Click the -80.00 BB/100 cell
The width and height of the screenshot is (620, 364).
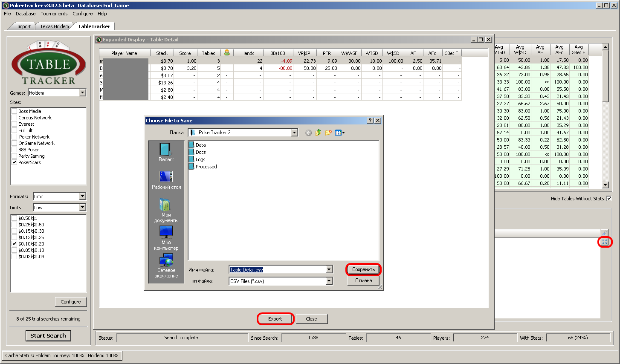point(278,68)
